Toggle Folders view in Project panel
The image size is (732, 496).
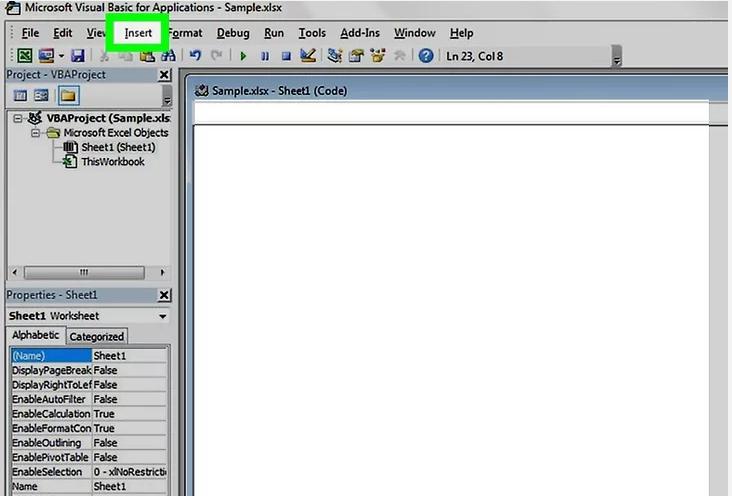point(68,95)
